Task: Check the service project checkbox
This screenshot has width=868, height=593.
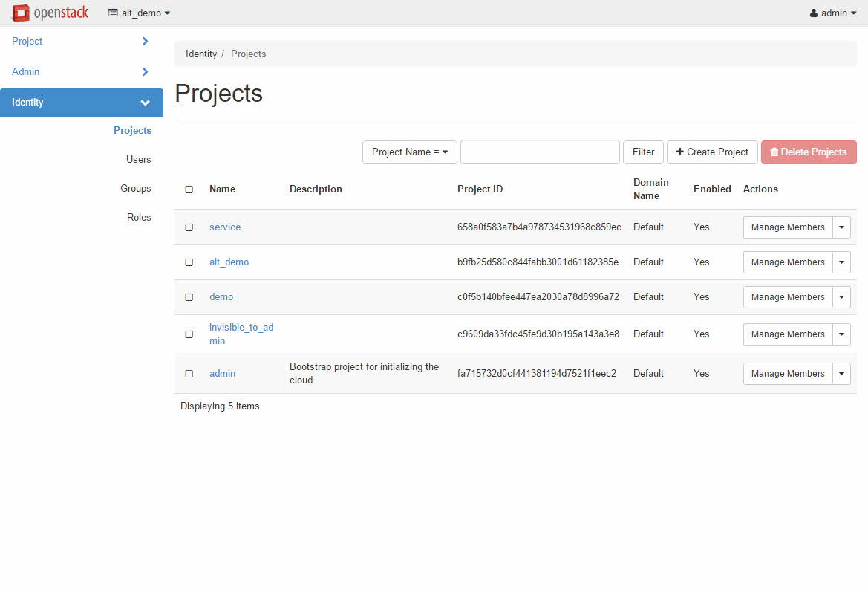Action: pos(189,227)
